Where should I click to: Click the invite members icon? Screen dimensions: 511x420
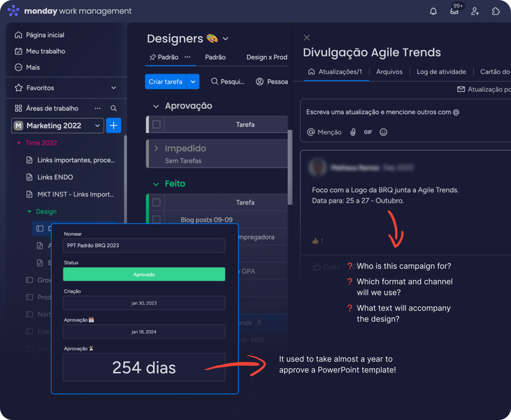[x=475, y=11]
